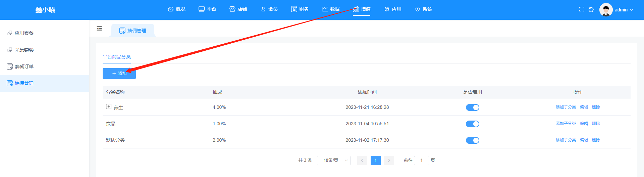Open the 应用 top menu
Screen dimensions: 644x177
pos(393,9)
